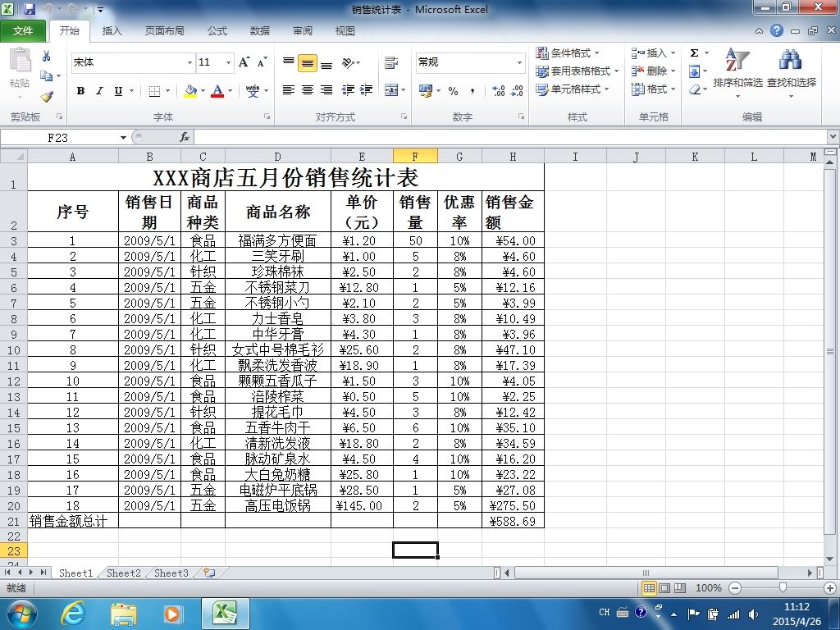Click the Increase Indent icon
840x630 pixels.
(x=367, y=90)
